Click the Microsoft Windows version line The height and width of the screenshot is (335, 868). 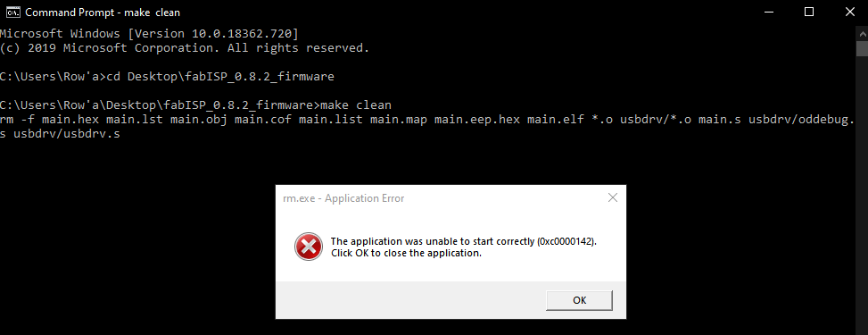(150, 33)
